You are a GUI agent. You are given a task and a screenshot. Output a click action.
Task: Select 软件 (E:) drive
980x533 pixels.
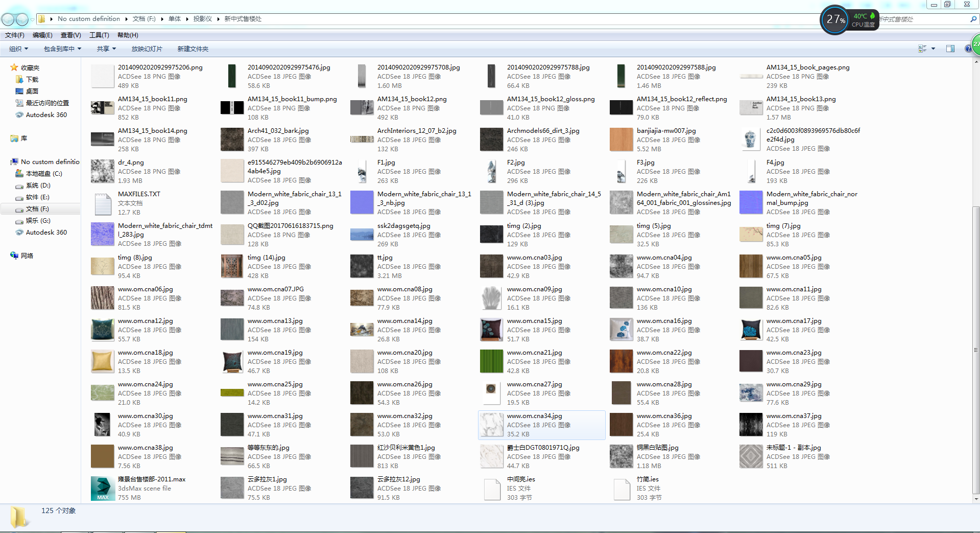[x=37, y=197]
